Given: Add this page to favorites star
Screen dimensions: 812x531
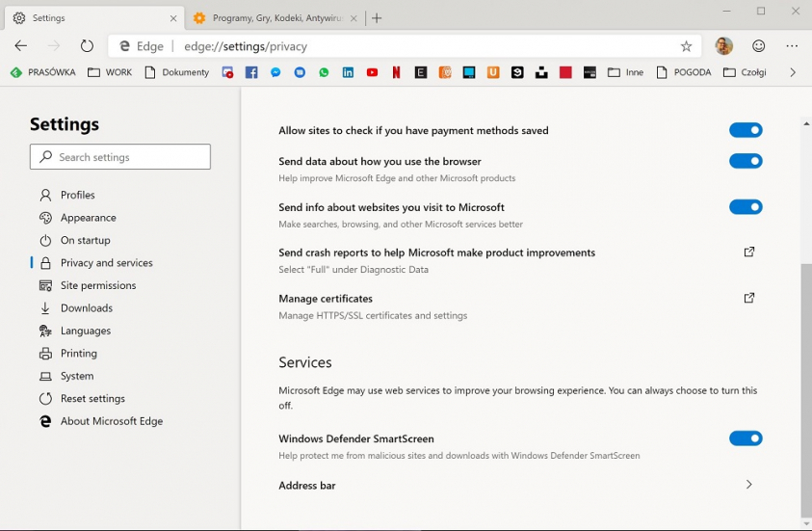Looking at the screenshot, I should pyautogui.click(x=686, y=46).
